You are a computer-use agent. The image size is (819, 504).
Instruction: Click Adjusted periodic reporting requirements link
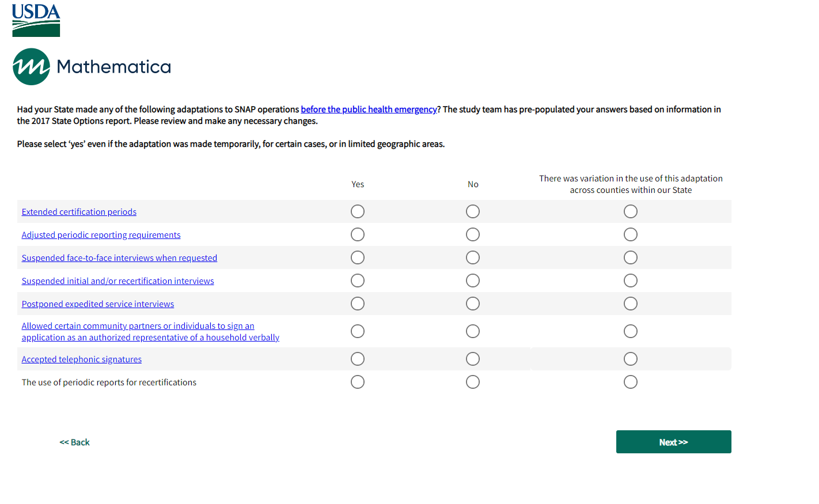101,235
